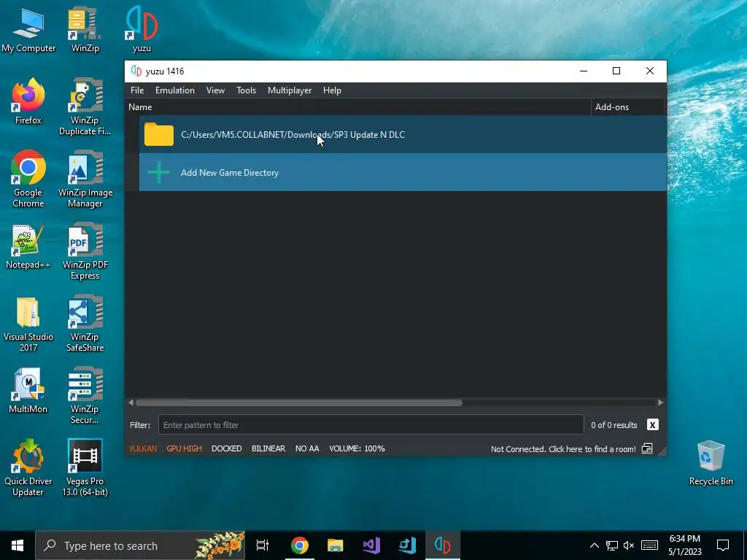The height and width of the screenshot is (560, 747).
Task: Open the touch keyboard tray icon
Action: [649, 545]
